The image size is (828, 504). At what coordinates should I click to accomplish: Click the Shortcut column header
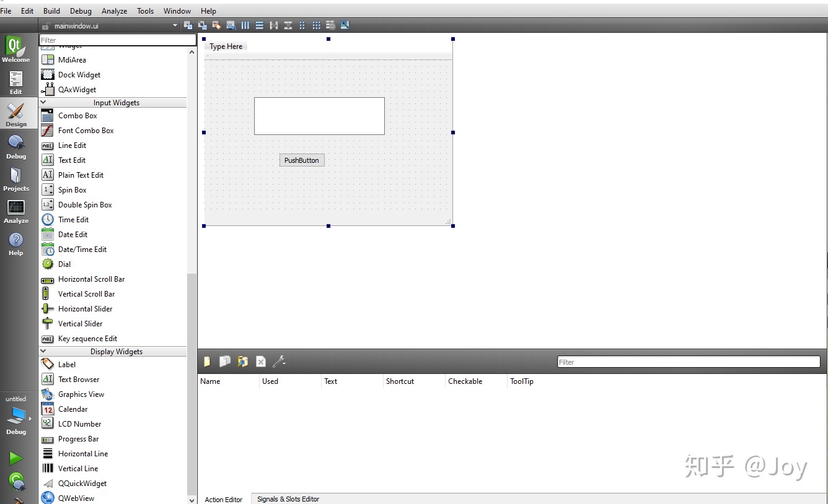414,381
